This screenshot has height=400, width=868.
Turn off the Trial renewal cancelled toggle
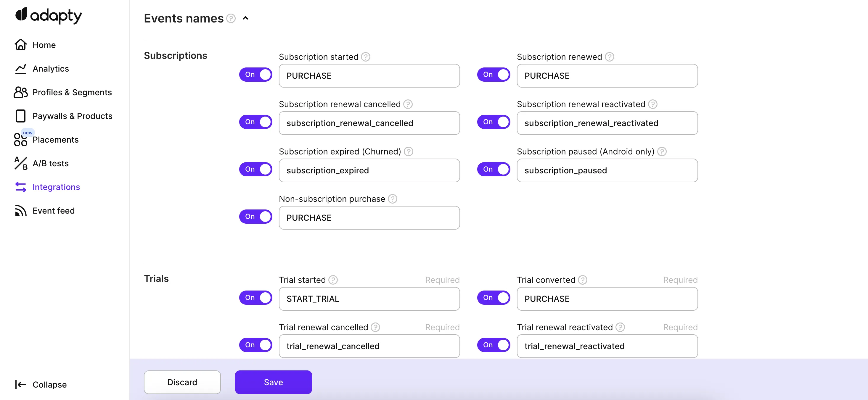click(256, 345)
